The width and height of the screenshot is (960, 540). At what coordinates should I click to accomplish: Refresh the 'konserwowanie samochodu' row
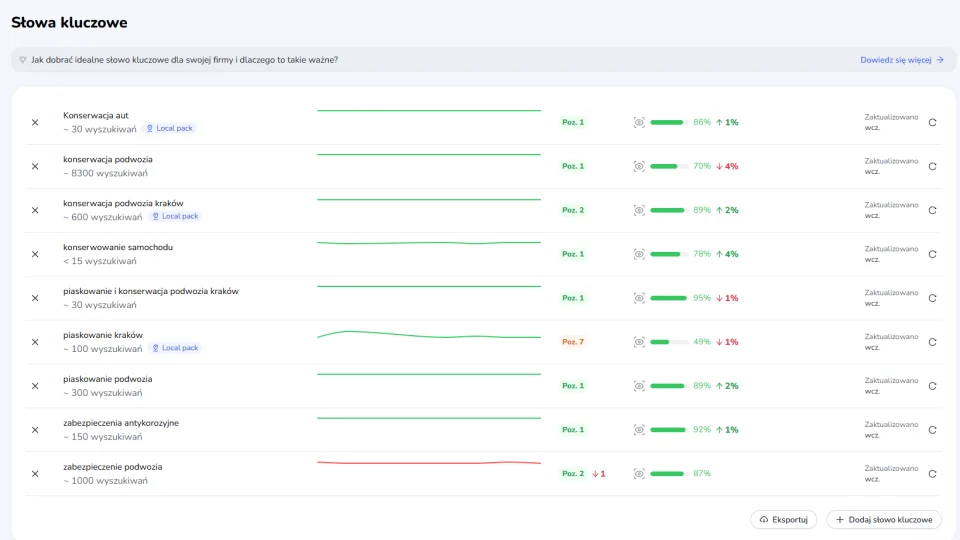932,254
